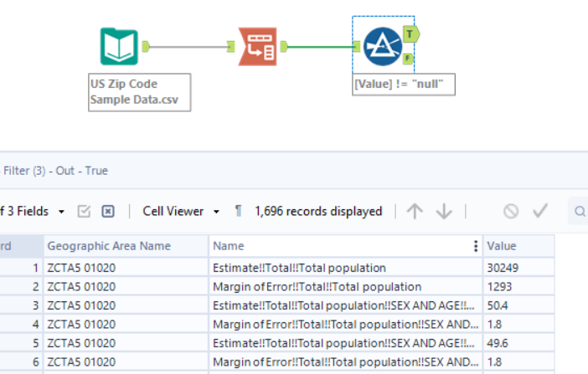Expand the Cell Viewer dropdown
The image size is (588, 374).
216,212
